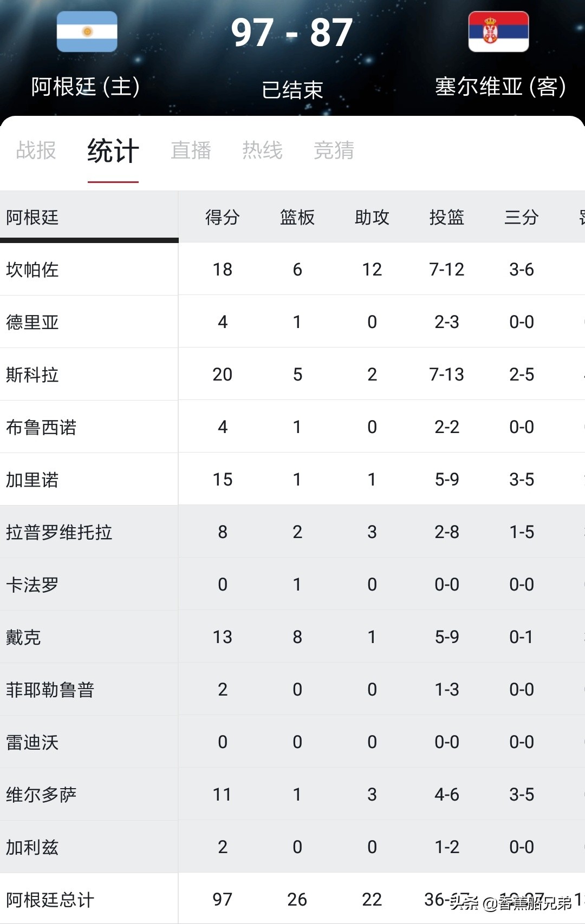Tap the 篮板 column header
The width and height of the screenshot is (585, 924).
coord(297,217)
